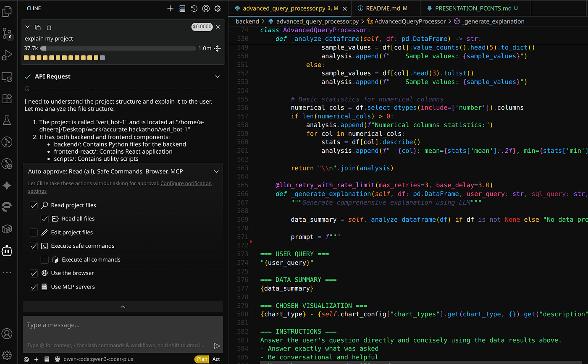Copy the task text with copy icon
This screenshot has width=588, height=364.
coord(38,27)
